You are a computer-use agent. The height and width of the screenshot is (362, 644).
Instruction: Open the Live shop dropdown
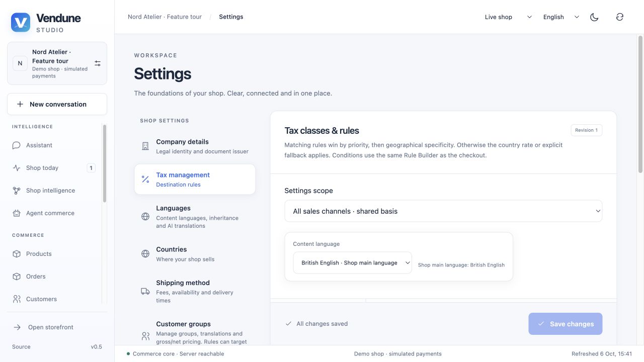508,17
